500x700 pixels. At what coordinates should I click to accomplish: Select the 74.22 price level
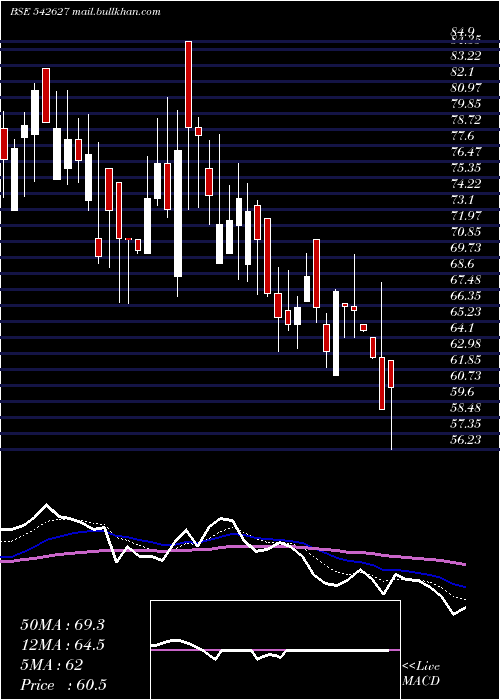tap(466, 184)
